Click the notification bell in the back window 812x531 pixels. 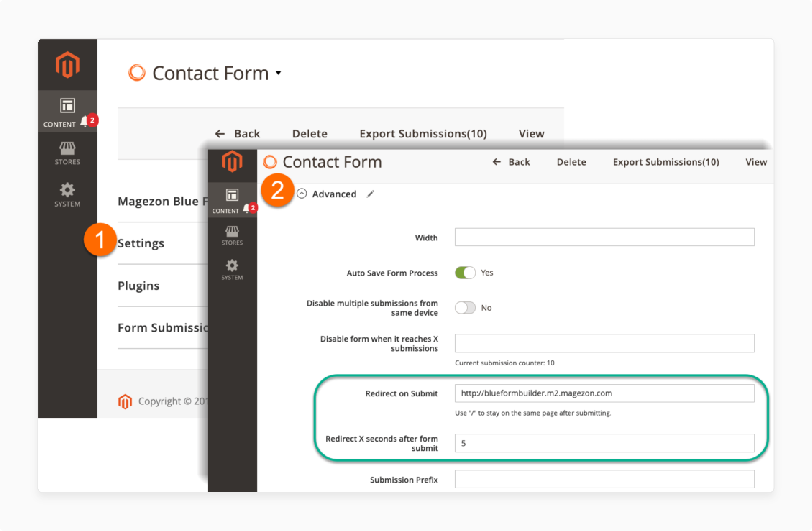(x=84, y=121)
